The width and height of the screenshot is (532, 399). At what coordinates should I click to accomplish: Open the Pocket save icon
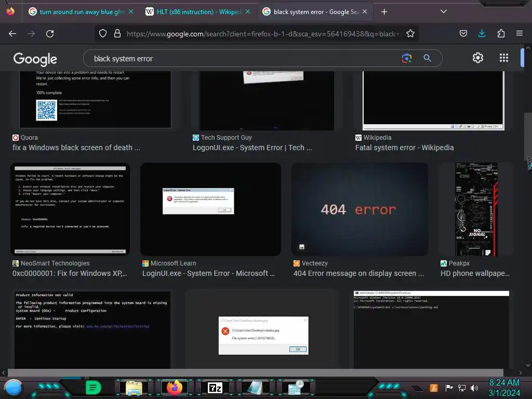pyautogui.click(x=463, y=34)
